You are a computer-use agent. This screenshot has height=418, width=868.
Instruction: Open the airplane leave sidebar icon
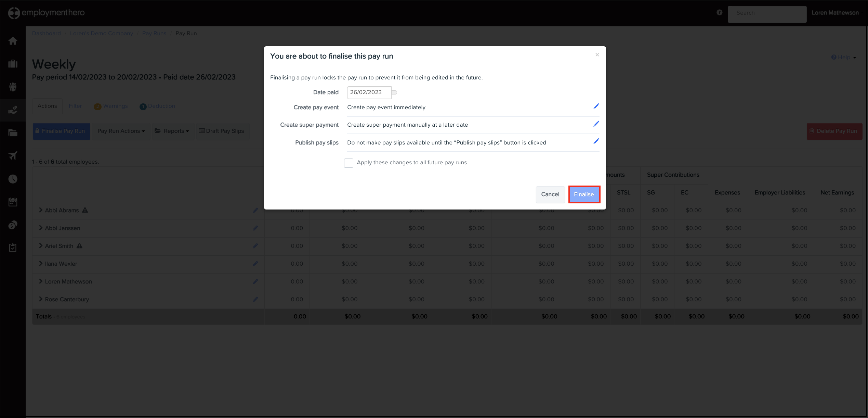point(13,156)
